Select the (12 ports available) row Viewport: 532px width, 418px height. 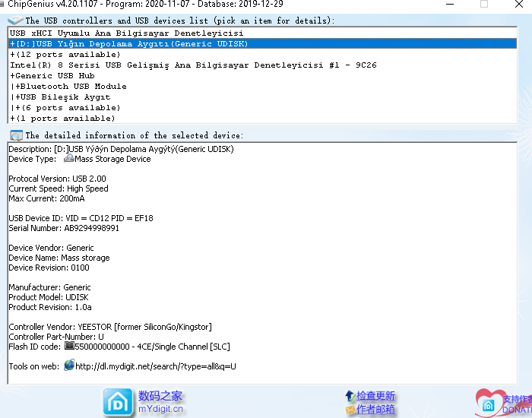point(262,54)
